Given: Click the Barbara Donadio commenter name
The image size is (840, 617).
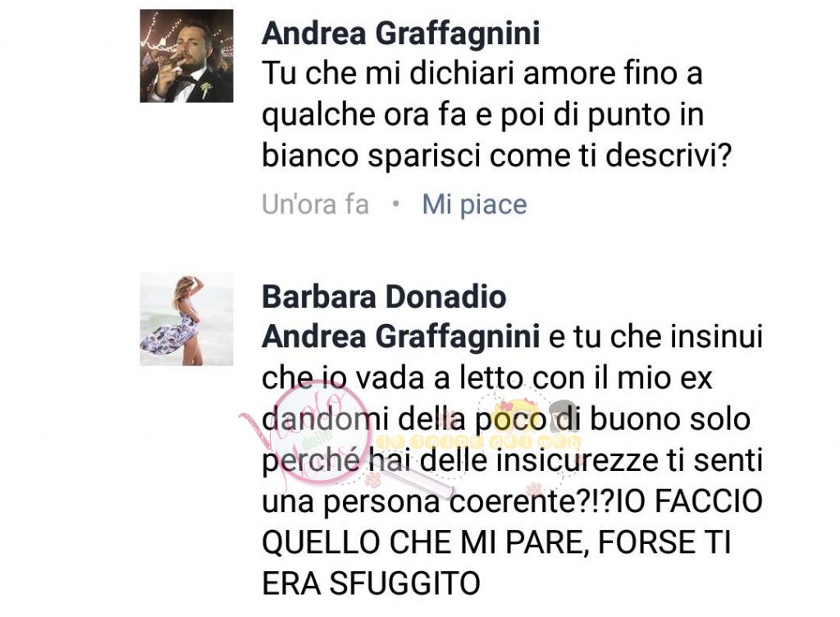Looking at the screenshot, I should (x=384, y=297).
